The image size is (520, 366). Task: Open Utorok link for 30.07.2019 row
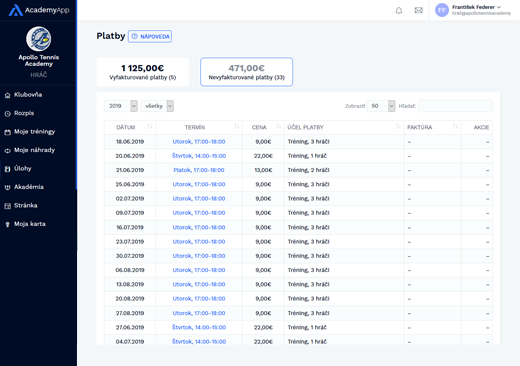click(199, 256)
